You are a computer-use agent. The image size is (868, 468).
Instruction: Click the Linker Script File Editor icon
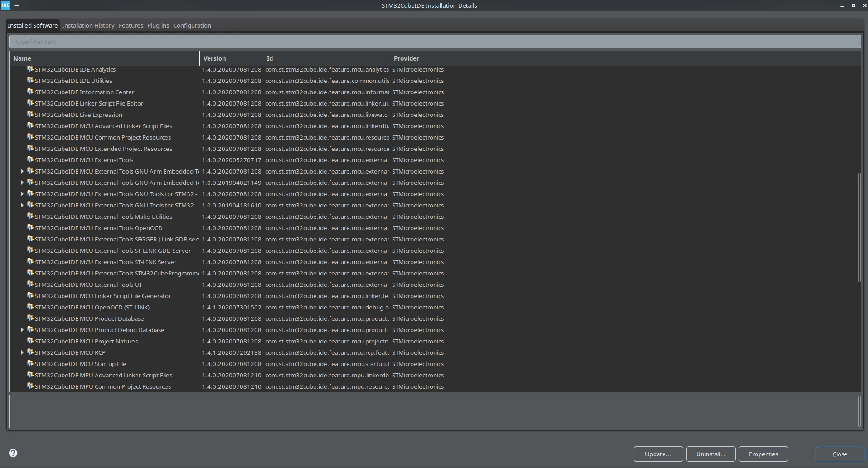click(x=30, y=103)
